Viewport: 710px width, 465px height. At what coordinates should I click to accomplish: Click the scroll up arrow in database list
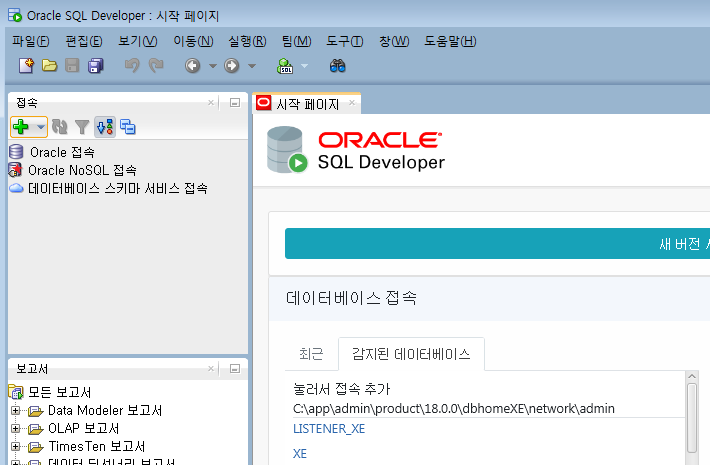pos(691,376)
